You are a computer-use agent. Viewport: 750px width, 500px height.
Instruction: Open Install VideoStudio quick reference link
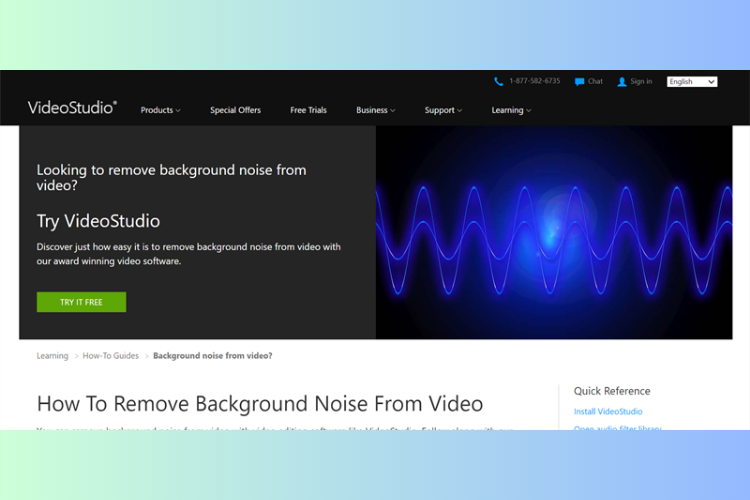(x=608, y=411)
